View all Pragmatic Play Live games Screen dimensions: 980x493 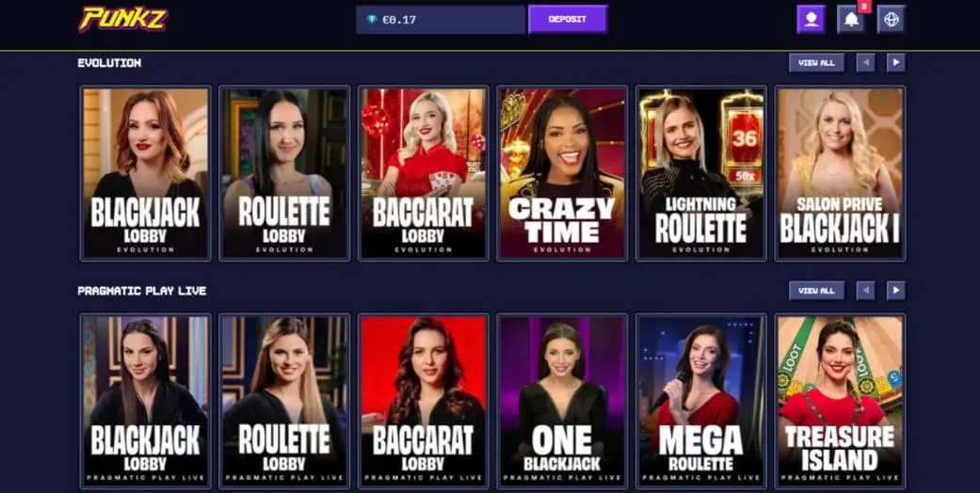(x=817, y=291)
